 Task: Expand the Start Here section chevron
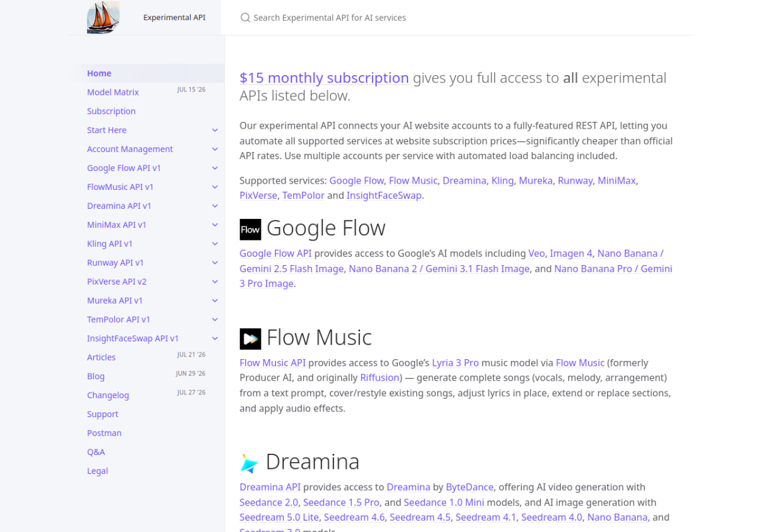click(215, 130)
